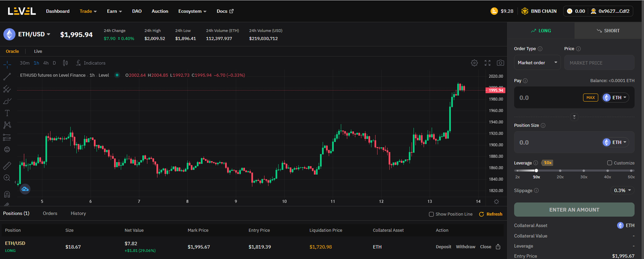
Task: Switch to the LONG tab
Action: 541,31
